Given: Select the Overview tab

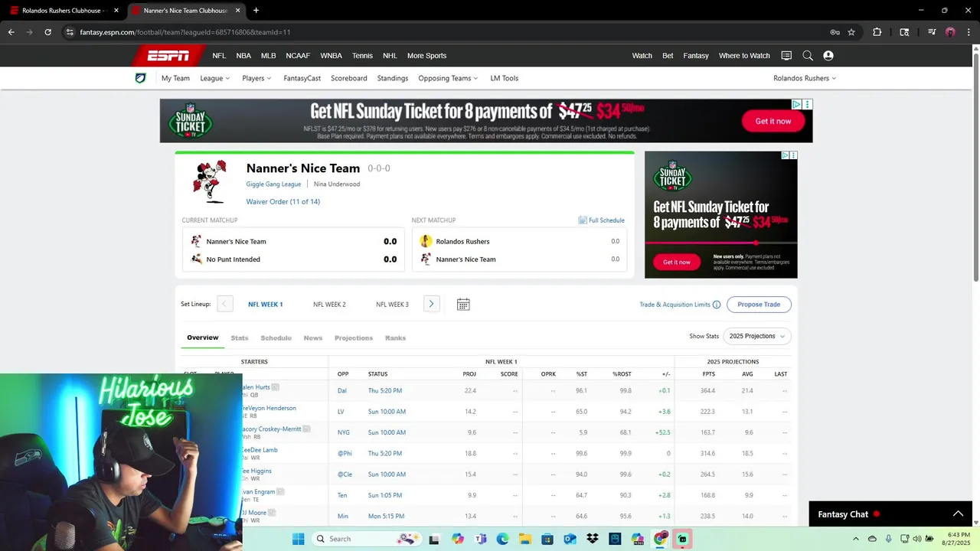Looking at the screenshot, I should coord(203,337).
